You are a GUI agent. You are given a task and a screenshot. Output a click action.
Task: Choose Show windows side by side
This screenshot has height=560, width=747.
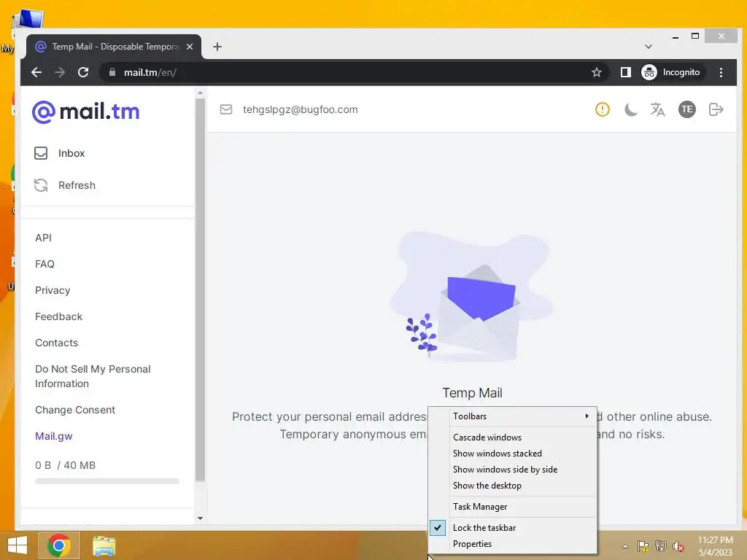point(513,470)
